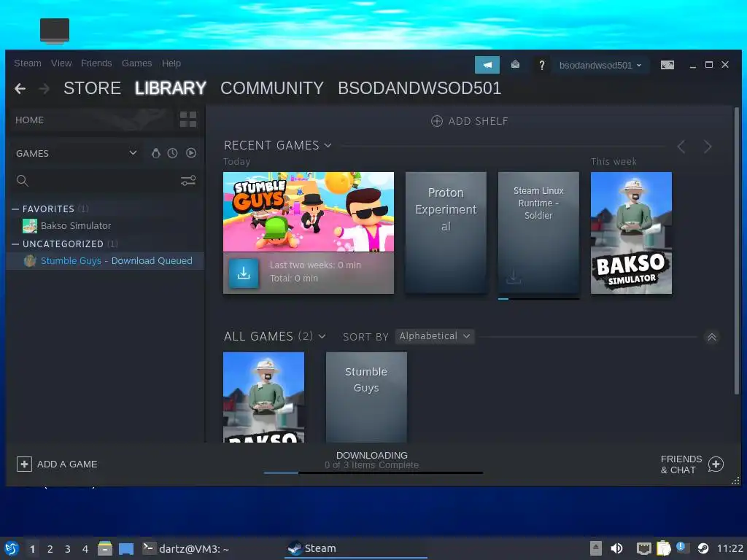Open the Steam Linux Runtime - Soldier tile
The width and height of the screenshot is (747, 560).
pos(538,233)
